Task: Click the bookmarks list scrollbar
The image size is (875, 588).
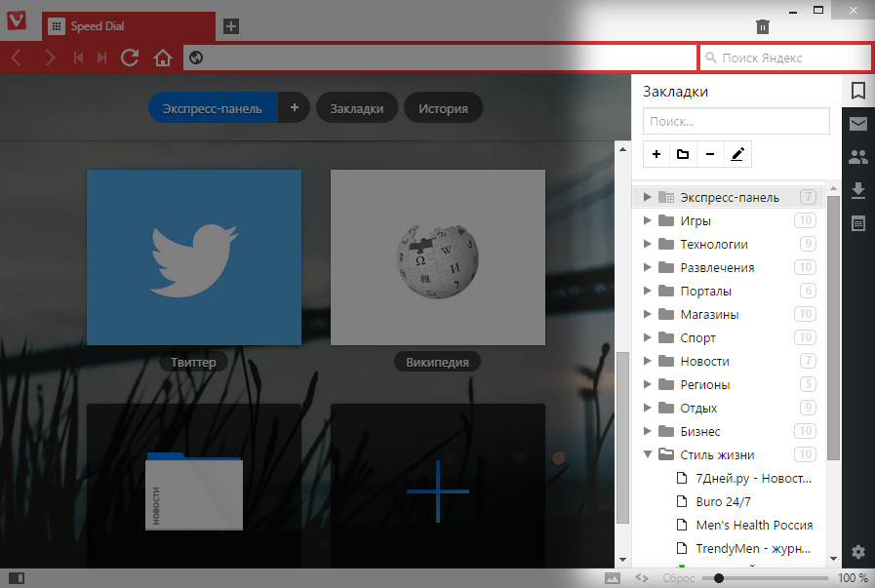Action: pos(833,328)
